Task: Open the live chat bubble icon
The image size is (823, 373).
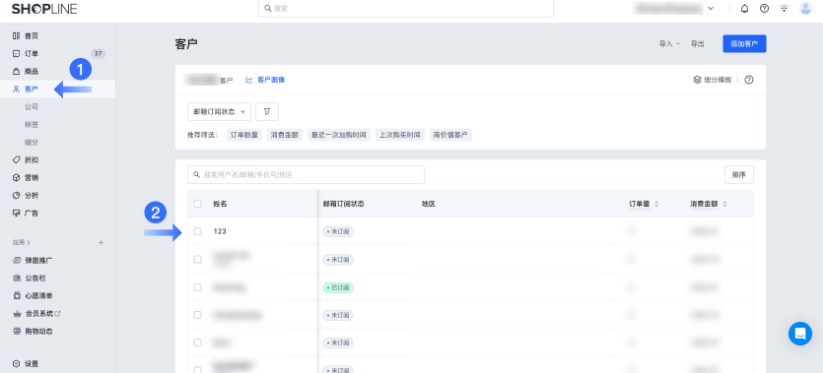Action: click(x=800, y=333)
